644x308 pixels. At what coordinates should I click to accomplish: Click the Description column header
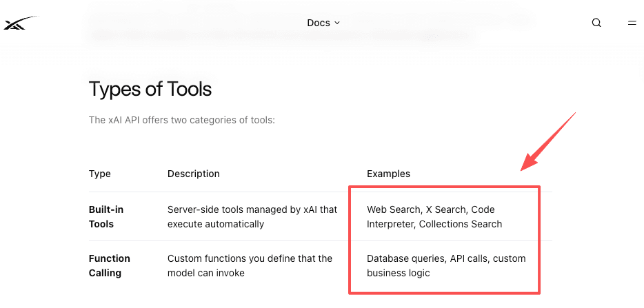(194, 174)
